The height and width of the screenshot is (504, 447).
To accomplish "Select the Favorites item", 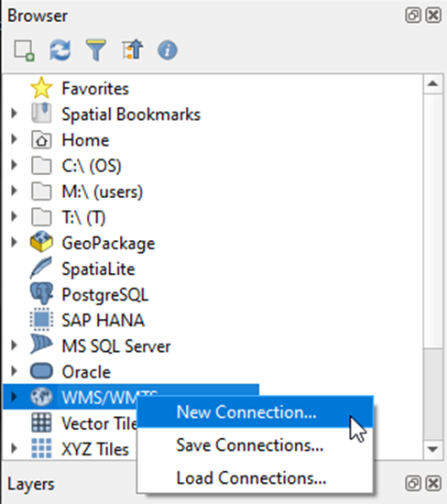I will point(95,88).
